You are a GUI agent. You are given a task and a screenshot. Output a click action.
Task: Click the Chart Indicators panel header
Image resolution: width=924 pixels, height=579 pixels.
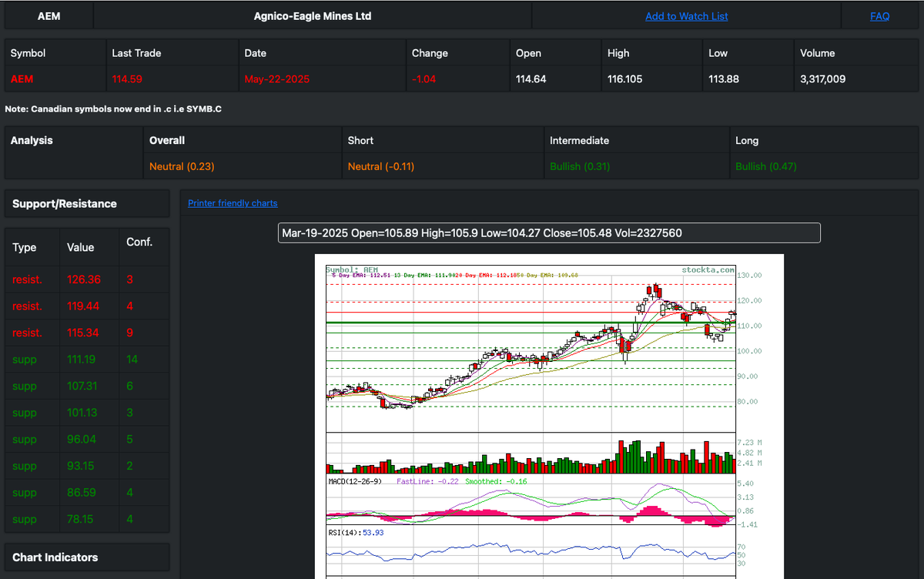tap(87, 557)
